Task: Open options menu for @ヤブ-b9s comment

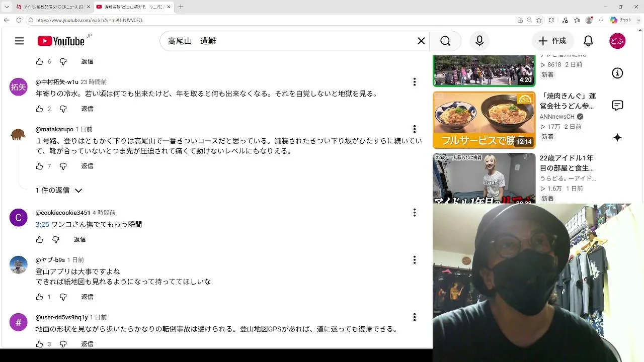Action: (415, 260)
